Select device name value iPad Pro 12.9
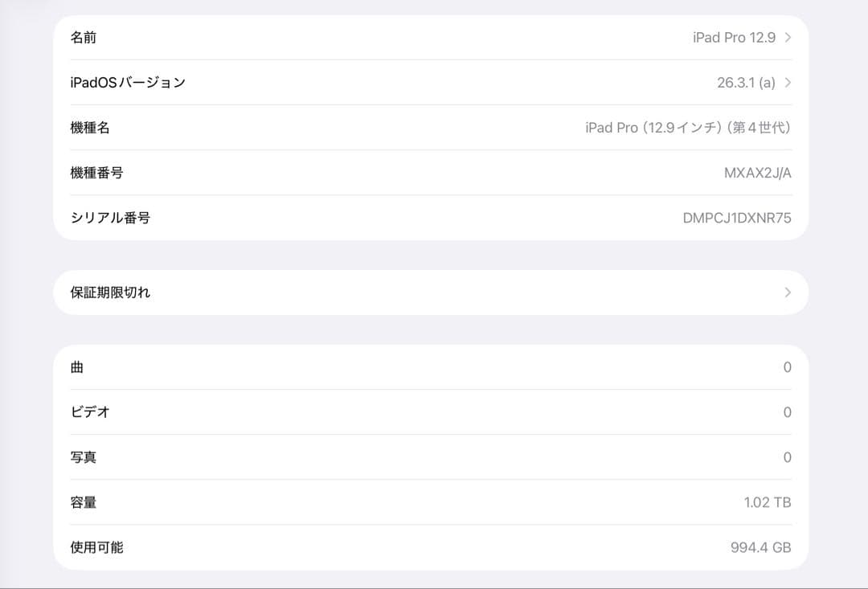 tap(734, 38)
